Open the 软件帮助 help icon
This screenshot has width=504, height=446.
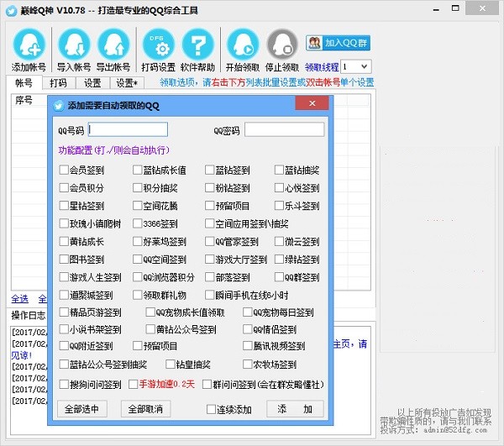coord(197,45)
